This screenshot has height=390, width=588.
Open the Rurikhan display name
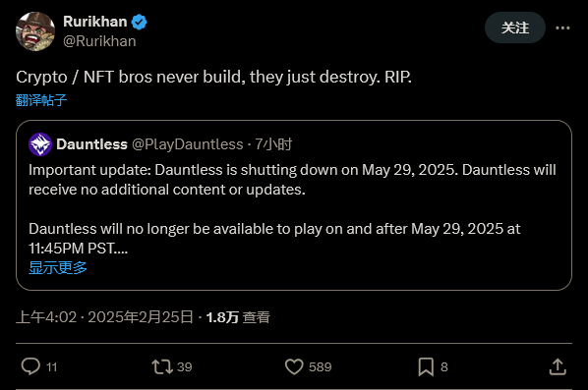pos(94,22)
